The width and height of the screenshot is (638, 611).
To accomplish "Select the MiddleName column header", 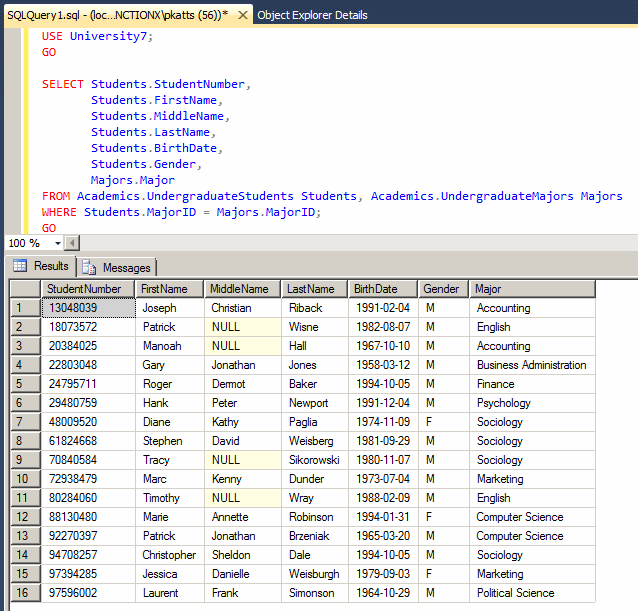I will (243, 289).
